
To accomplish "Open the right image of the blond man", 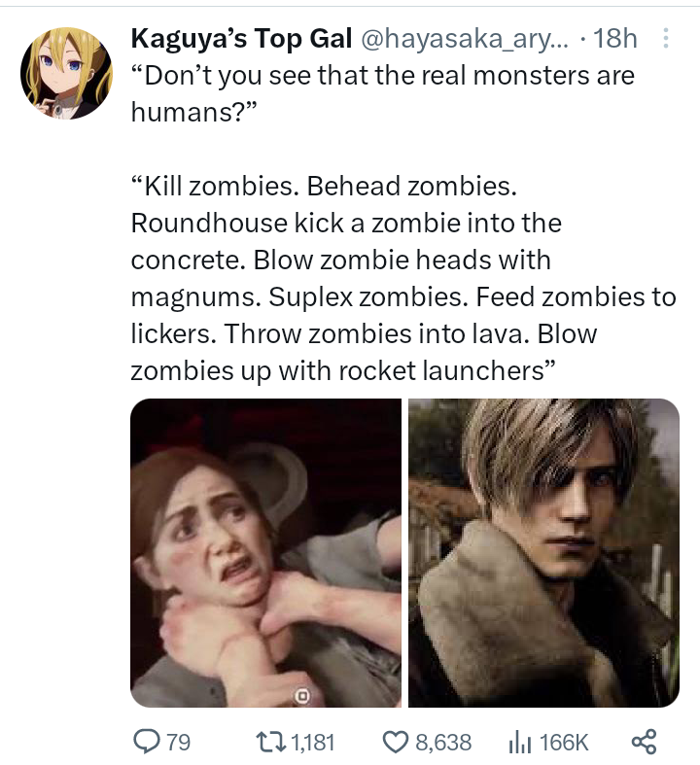I will point(543,552).
